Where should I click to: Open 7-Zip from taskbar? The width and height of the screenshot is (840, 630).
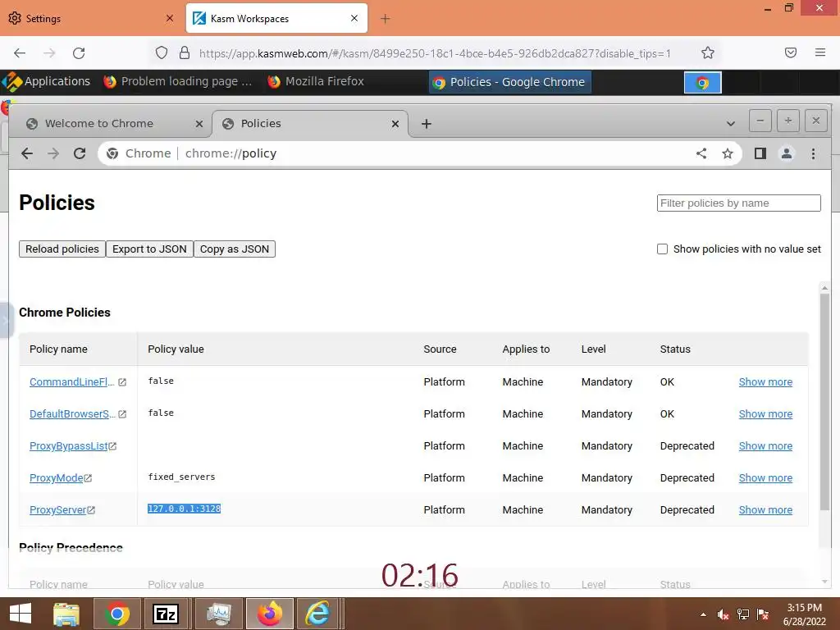(166, 614)
